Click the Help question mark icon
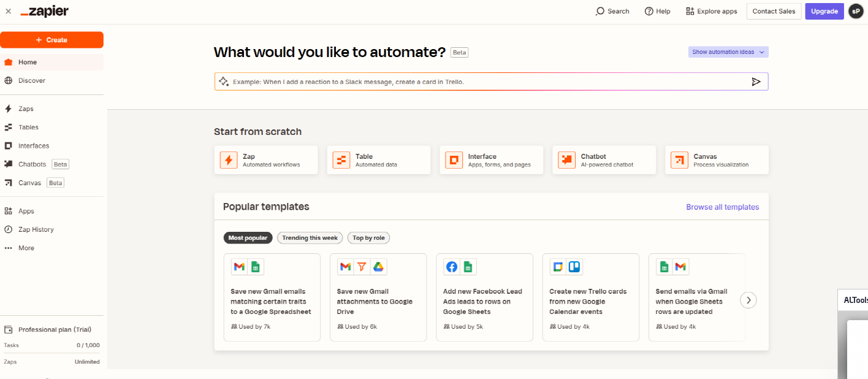This screenshot has height=379, width=868. pos(649,11)
